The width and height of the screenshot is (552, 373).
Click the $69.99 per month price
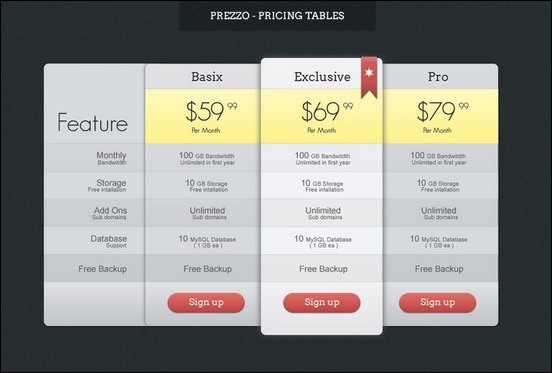coord(327,117)
